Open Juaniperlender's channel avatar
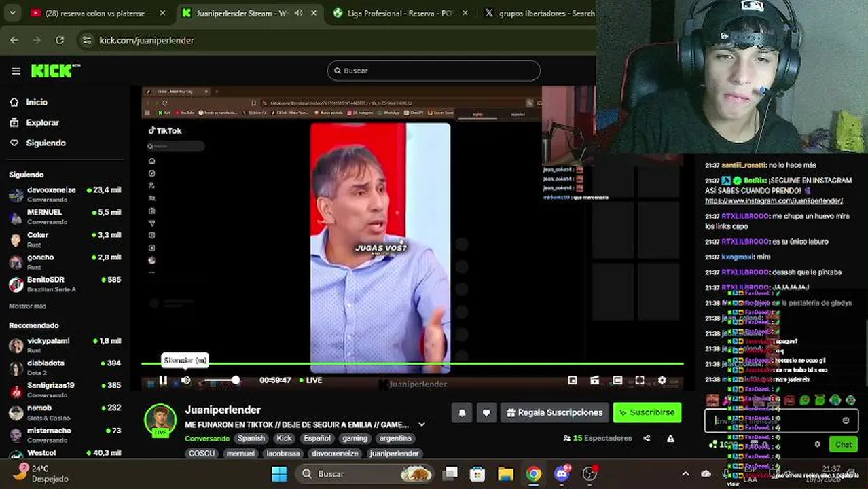868x489 pixels. click(160, 420)
